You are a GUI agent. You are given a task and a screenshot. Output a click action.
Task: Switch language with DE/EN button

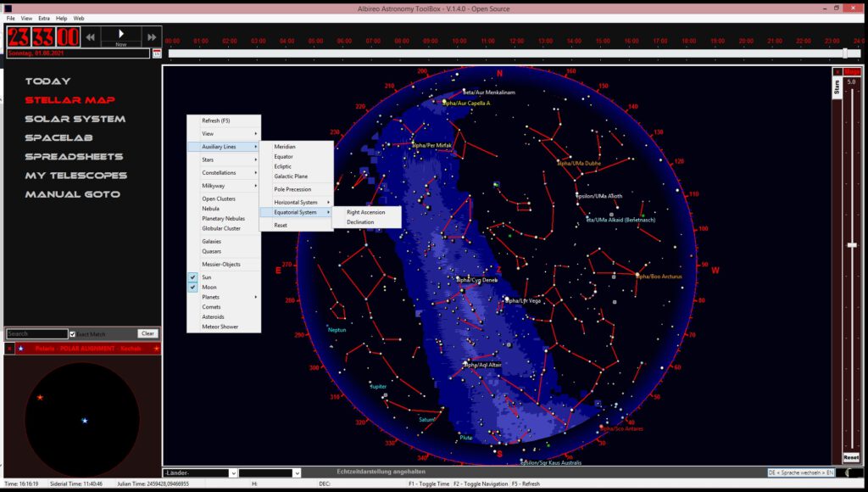(x=800, y=472)
